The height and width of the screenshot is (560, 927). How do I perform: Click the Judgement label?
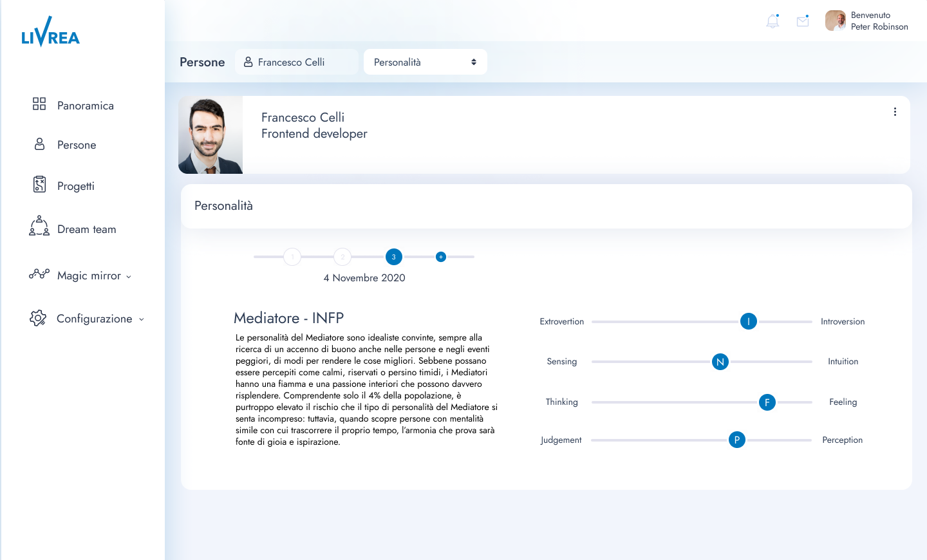point(561,440)
